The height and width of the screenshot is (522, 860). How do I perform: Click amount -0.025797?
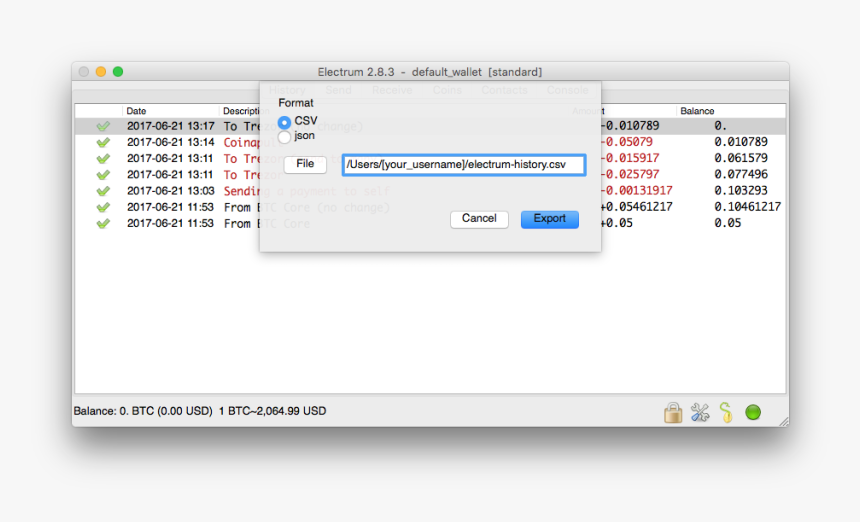coord(629,174)
